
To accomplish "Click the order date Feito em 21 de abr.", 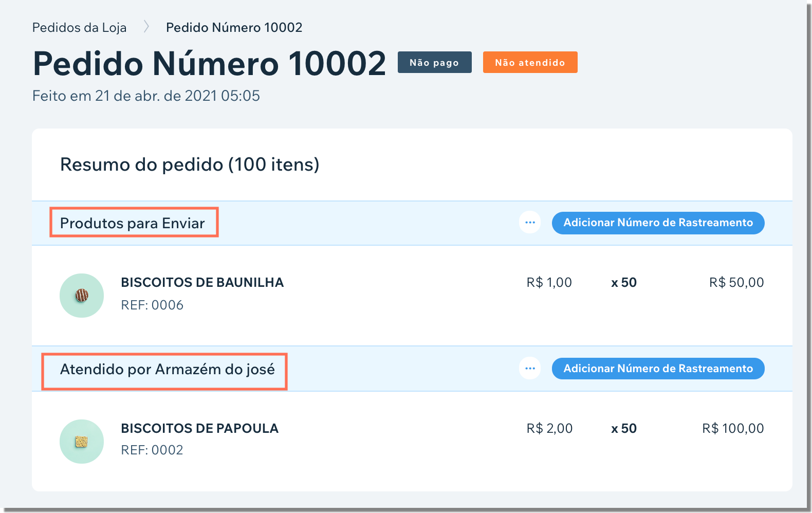I will 146,96.
